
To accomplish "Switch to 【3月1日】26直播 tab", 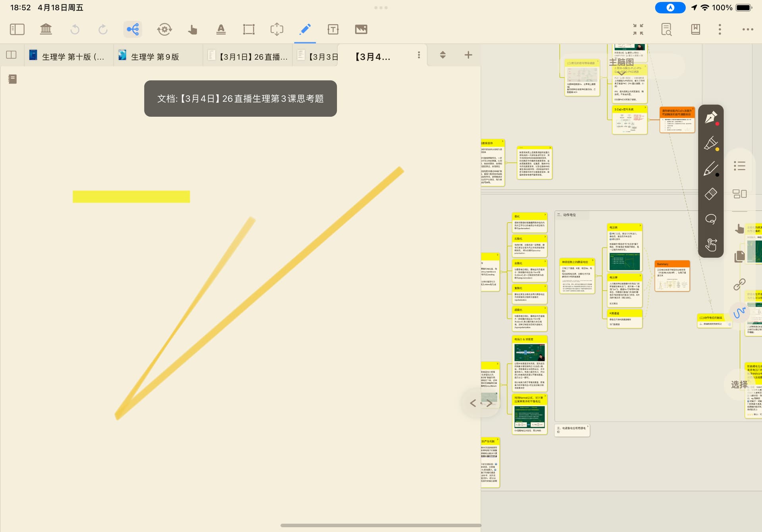I will (247, 56).
